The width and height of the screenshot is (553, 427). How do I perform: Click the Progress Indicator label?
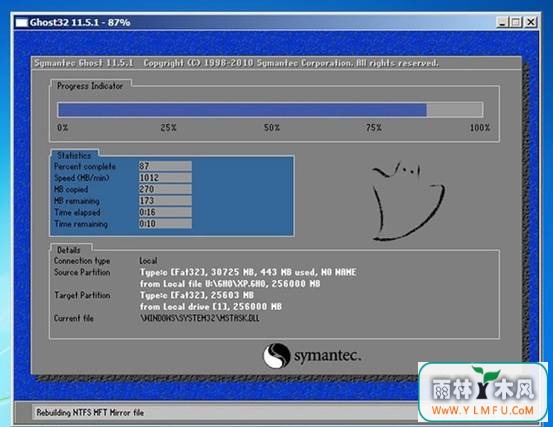tap(90, 86)
